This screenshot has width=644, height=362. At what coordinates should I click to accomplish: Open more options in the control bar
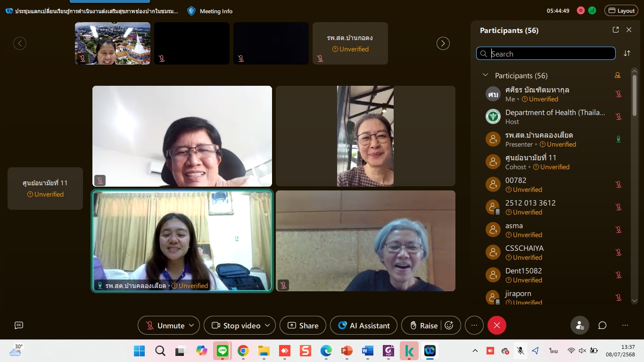(x=474, y=325)
